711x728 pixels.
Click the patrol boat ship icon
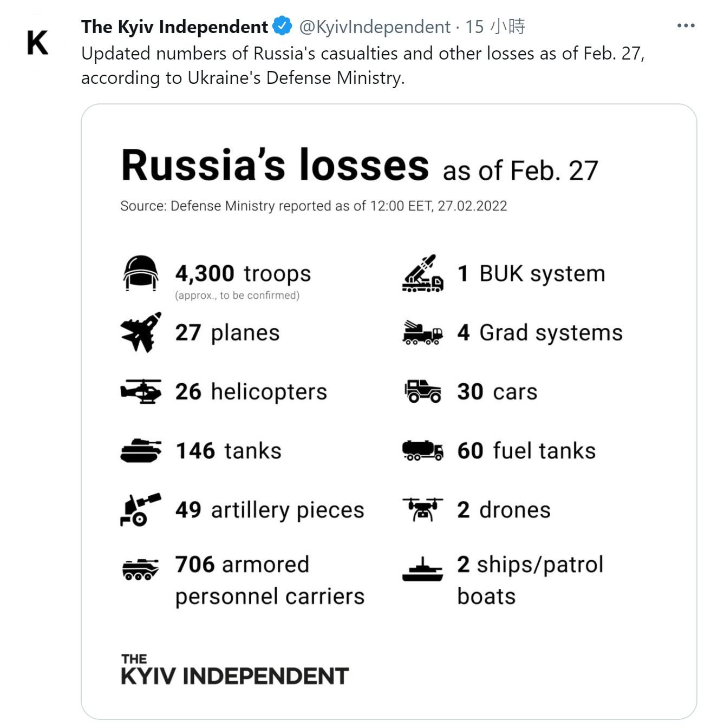coord(422,570)
